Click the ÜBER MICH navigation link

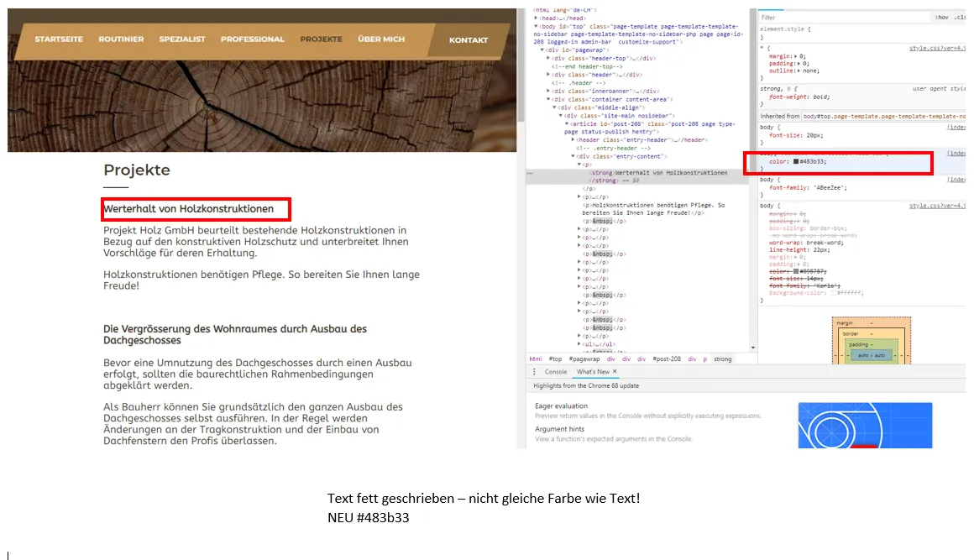381,39
